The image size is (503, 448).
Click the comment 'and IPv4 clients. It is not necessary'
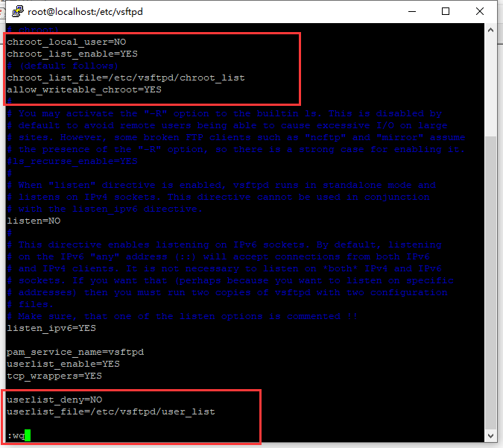(224, 268)
